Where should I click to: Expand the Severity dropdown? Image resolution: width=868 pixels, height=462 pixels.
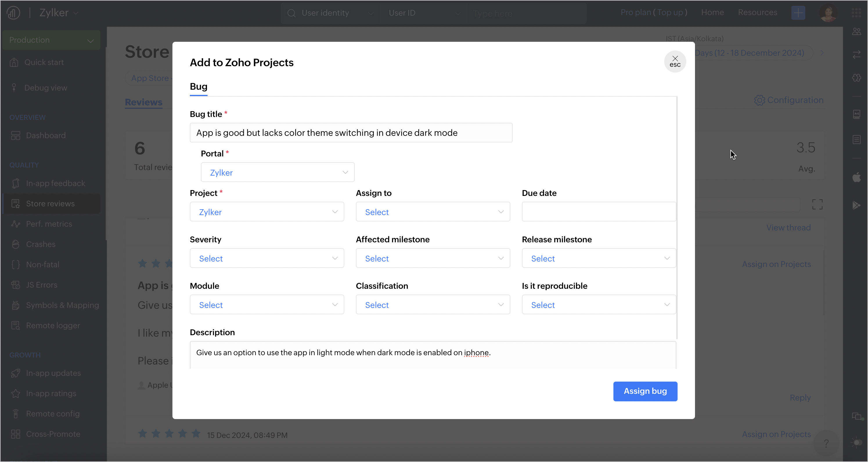point(266,258)
